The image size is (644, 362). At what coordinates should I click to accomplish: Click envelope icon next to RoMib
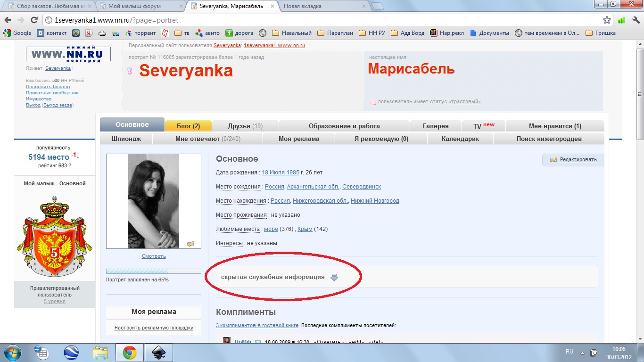pyautogui.click(x=258, y=342)
